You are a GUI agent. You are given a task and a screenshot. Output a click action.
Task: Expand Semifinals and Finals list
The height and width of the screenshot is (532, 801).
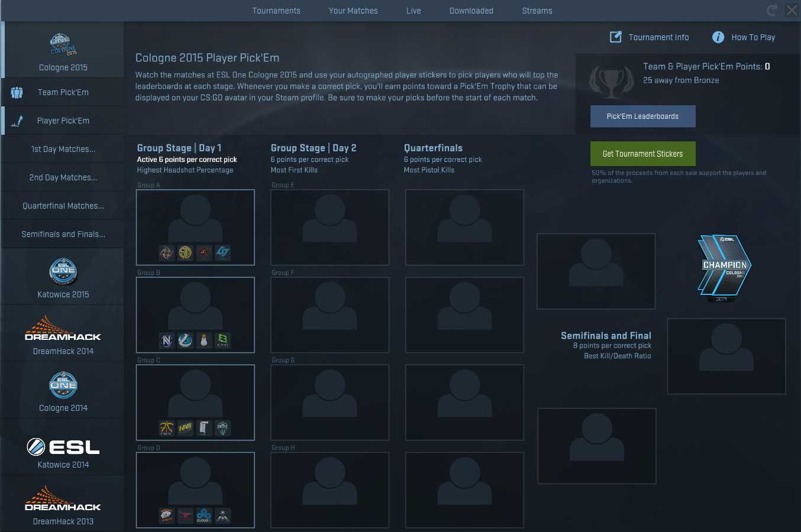pos(63,234)
